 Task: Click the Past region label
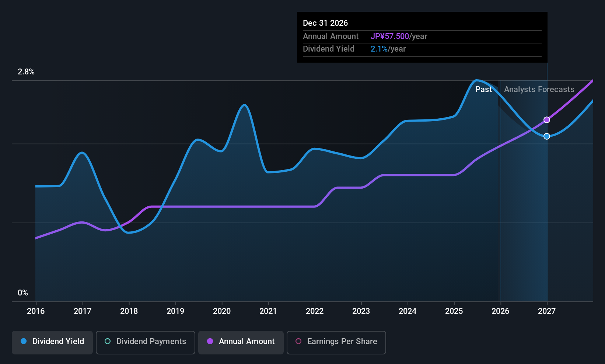tap(483, 90)
